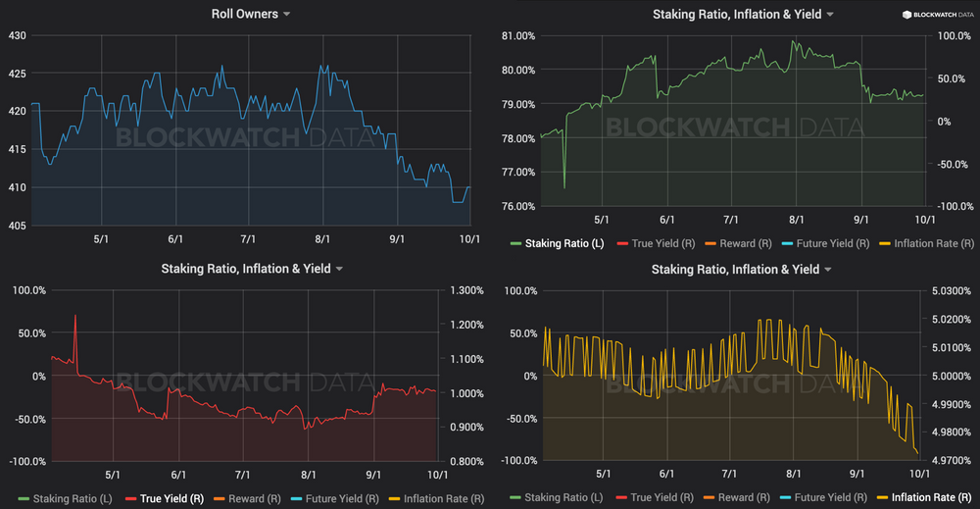Click the bold Inflation Rate (R) label under the yellow chart
Screen dimensions: 980x509
[932, 498]
